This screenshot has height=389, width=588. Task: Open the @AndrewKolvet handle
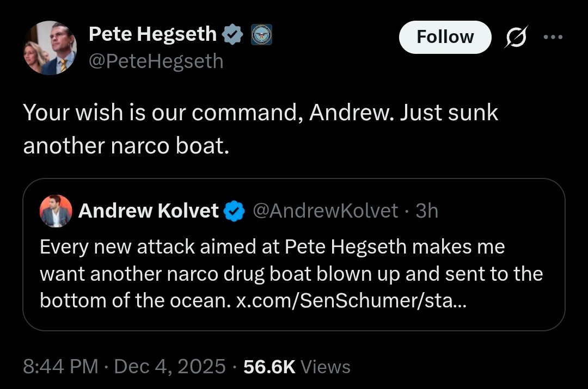click(325, 211)
